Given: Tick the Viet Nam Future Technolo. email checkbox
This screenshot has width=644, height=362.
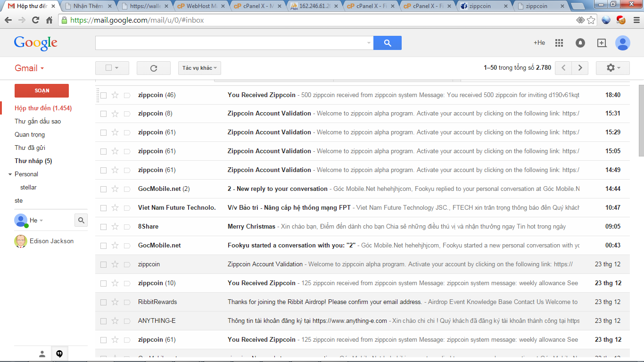Looking at the screenshot, I should 103,208.
